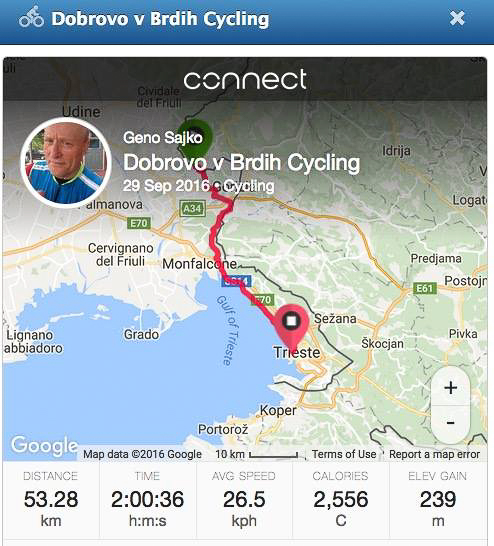
Task: Select the Calories 2,556 stat
Action: point(341,500)
